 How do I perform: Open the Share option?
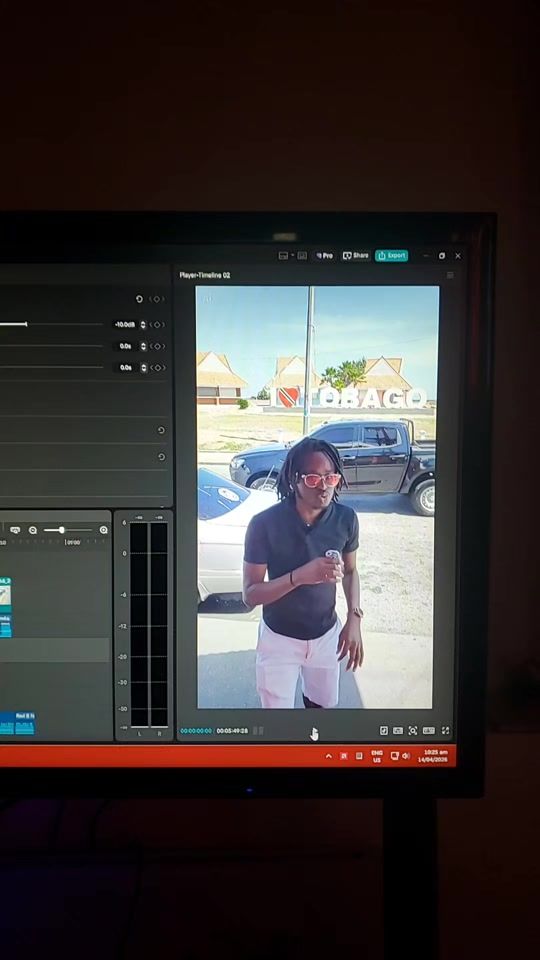356,255
